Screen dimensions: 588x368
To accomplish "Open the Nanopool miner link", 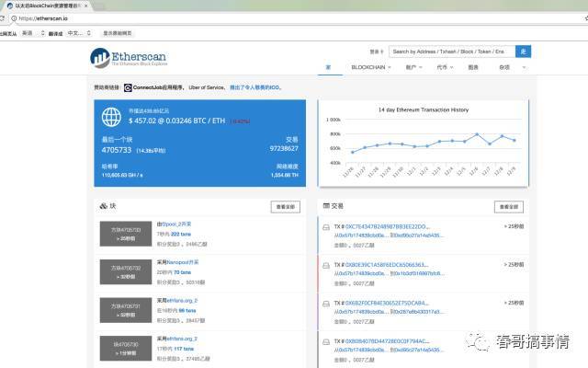I will coord(182,262).
